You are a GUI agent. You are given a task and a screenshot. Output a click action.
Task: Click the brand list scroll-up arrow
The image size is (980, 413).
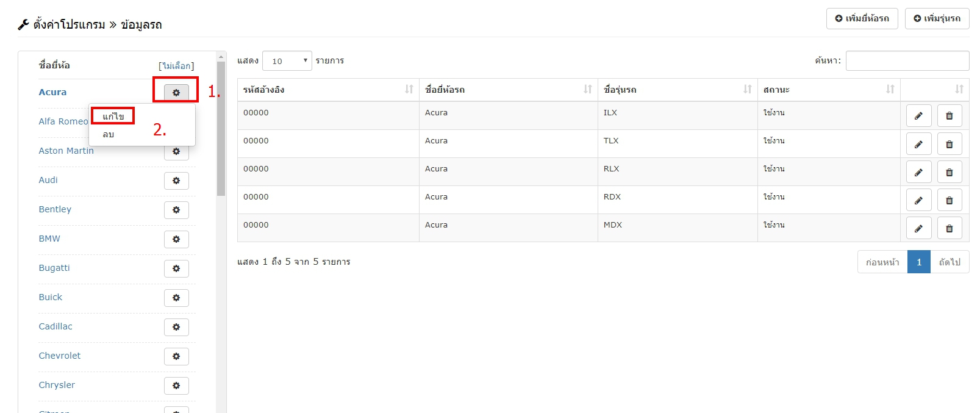(221, 56)
